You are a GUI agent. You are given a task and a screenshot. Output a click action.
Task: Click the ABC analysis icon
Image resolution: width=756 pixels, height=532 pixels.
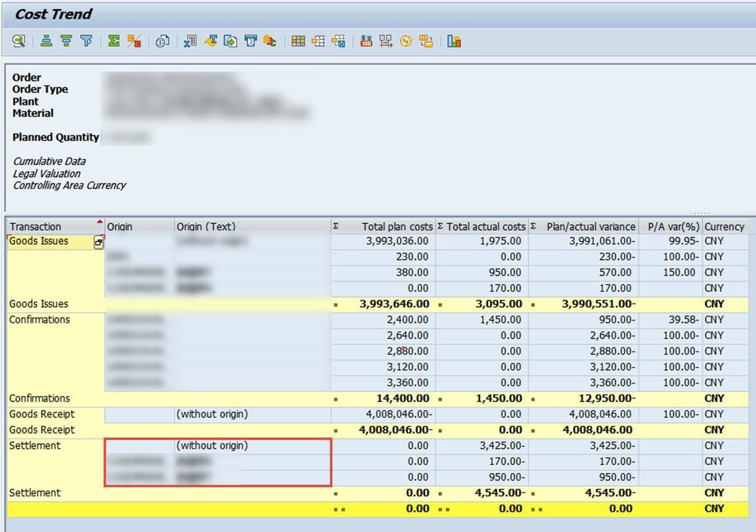pyautogui.click(x=270, y=42)
